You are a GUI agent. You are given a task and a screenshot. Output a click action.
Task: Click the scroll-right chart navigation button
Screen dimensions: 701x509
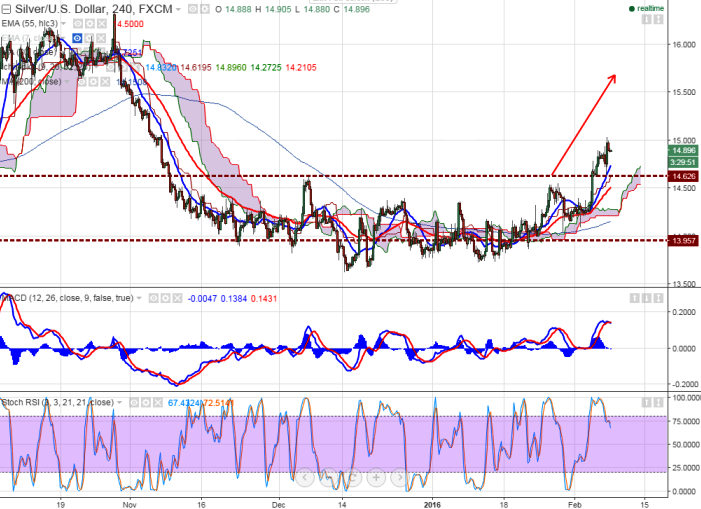(x=400, y=477)
